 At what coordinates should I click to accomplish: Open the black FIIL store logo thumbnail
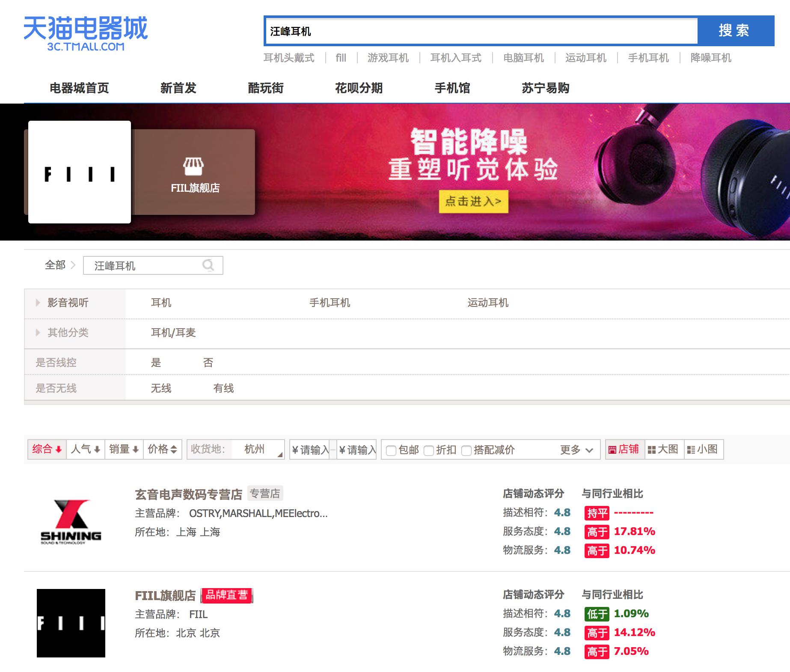[71, 623]
